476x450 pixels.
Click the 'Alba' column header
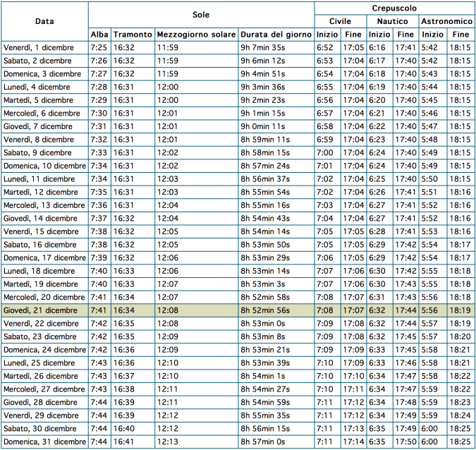[99, 35]
